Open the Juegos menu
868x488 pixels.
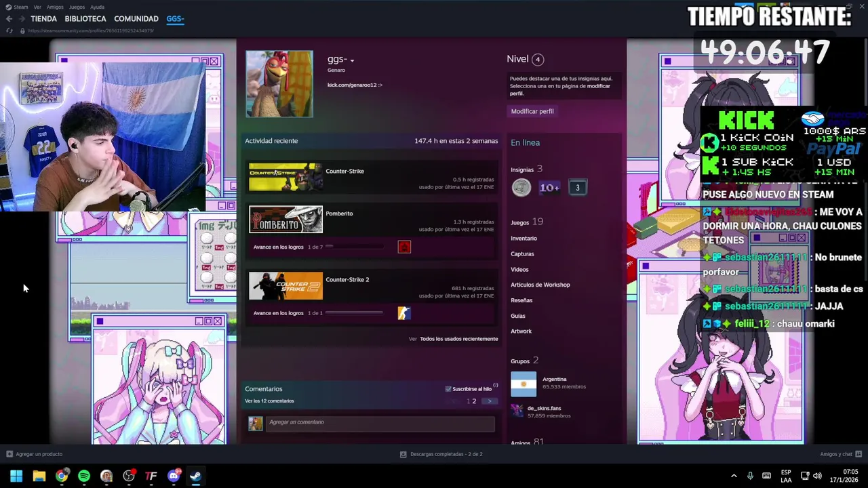77,7
